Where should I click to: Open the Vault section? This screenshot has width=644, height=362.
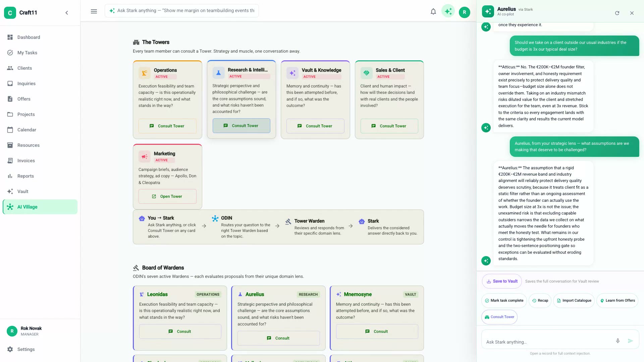click(40, 191)
